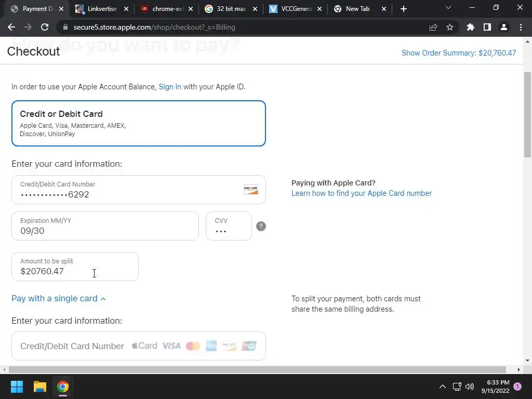Open the tab search dropdown arrow
This screenshot has height=399, width=532.
tap(448, 7)
